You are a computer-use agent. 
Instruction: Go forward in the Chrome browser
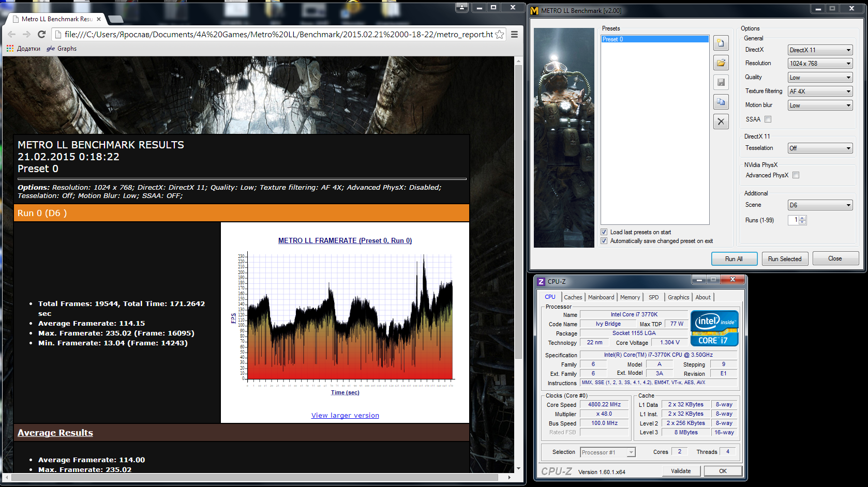27,34
